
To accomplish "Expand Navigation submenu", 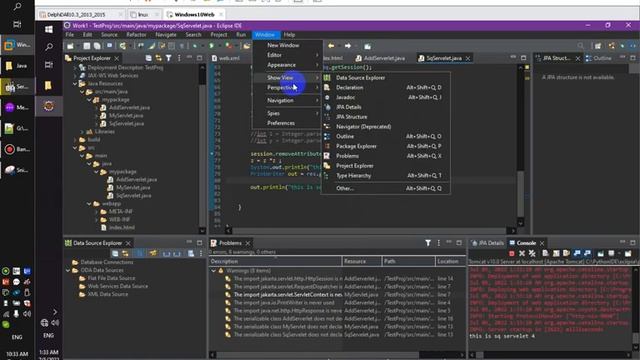I will pyautogui.click(x=287, y=100).
